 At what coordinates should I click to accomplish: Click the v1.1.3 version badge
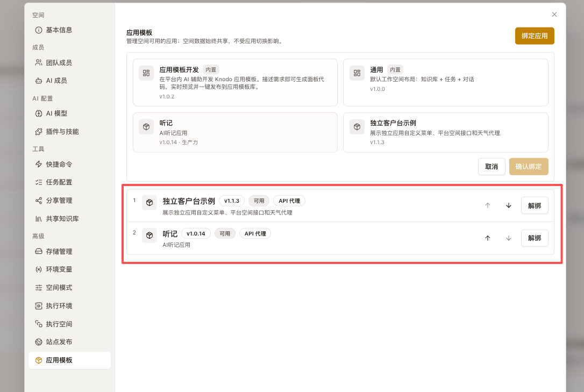point(232,201)
